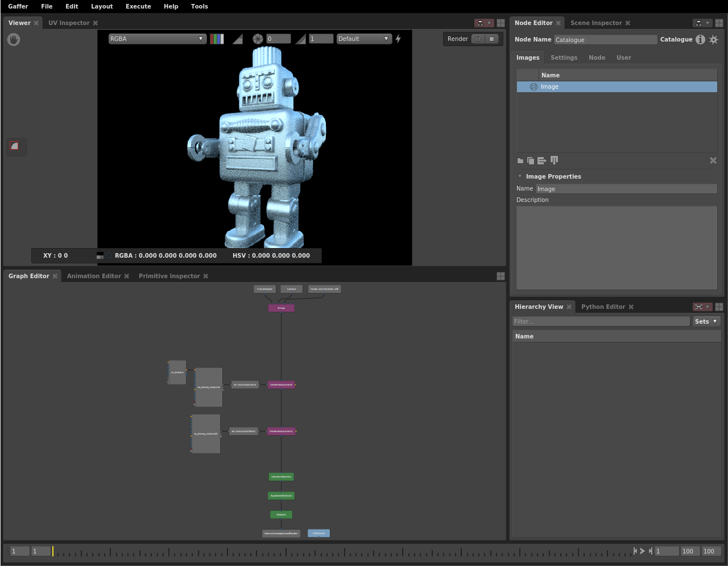This screenshot has height=566, width=728.
Task: Click the extract image download icon
Action: [x=554, y=160]
